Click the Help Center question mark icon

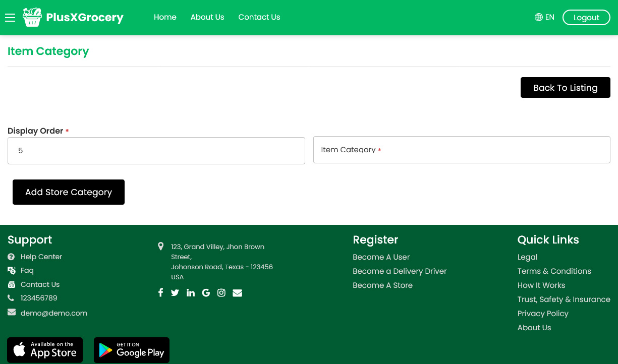pyautogui.click(x=11, y=257)
